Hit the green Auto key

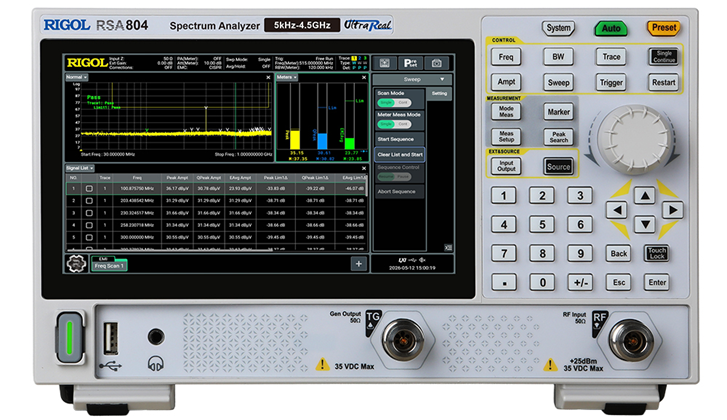click(x=611, y=28)
